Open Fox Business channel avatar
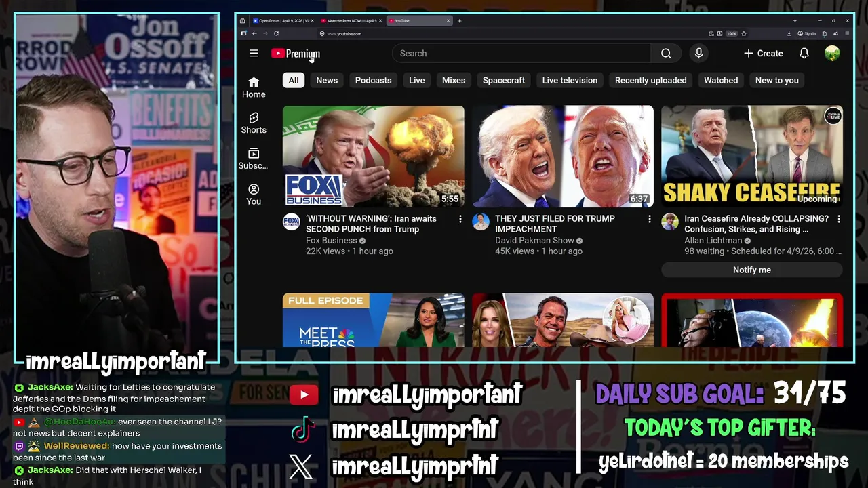Image resolution: width=868 pixels, height=488 pixels. pos(292,222)
